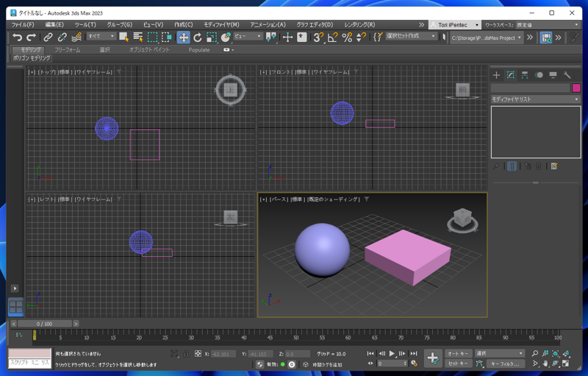
Task: Toggle the pin stack icon
Action: pos(496,166)
